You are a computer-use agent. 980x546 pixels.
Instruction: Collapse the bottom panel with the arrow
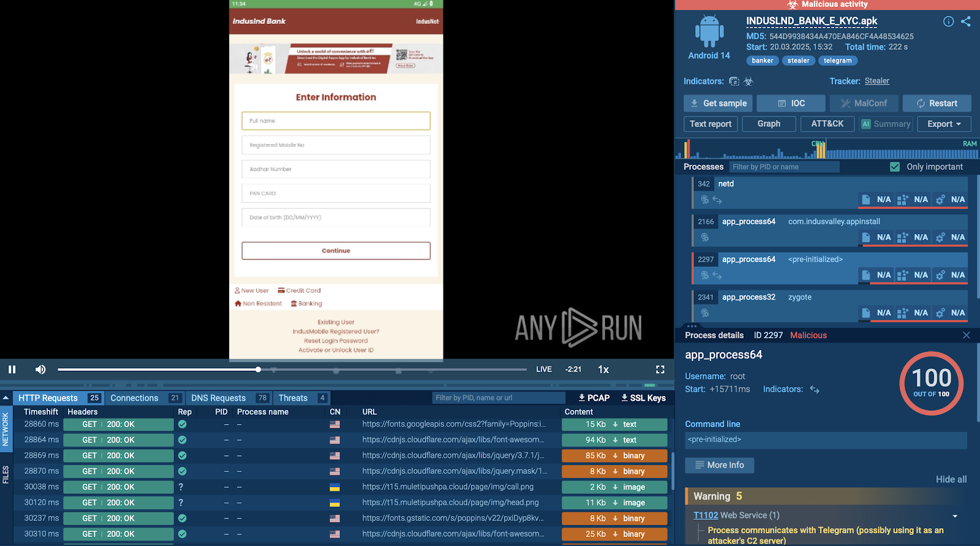point(6,398)
